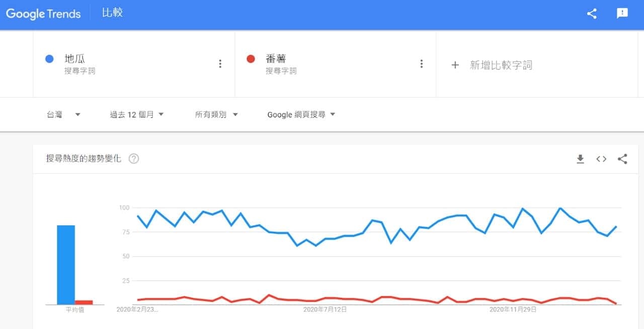644x329 pixels.
Task: Expand the 台灣 region dropdown
Action: (x=63, y=115)
